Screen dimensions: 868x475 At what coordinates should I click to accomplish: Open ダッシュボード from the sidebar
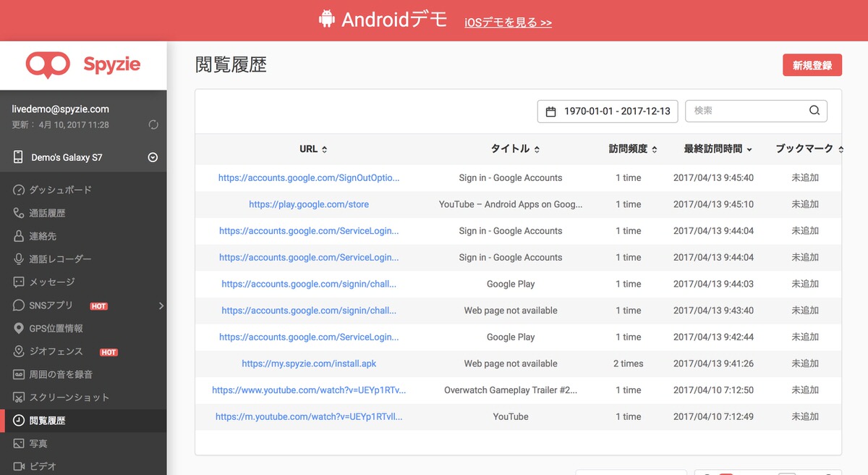[x=60, y=190]
